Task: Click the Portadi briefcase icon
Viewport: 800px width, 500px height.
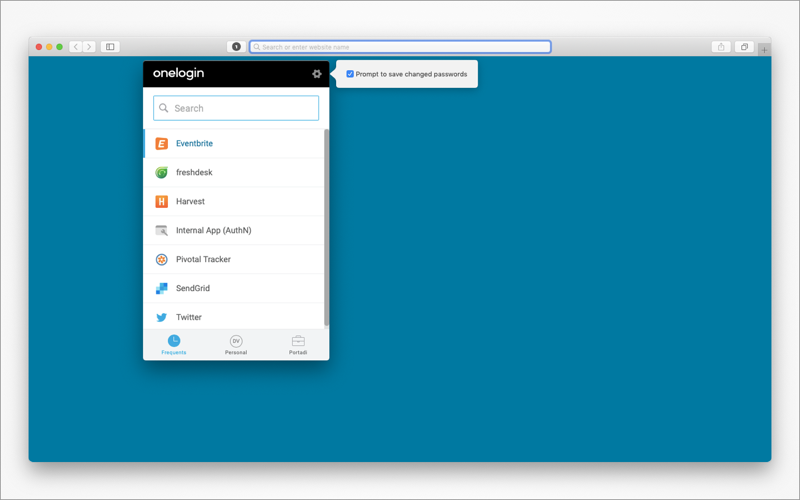Action: point(298,341)
